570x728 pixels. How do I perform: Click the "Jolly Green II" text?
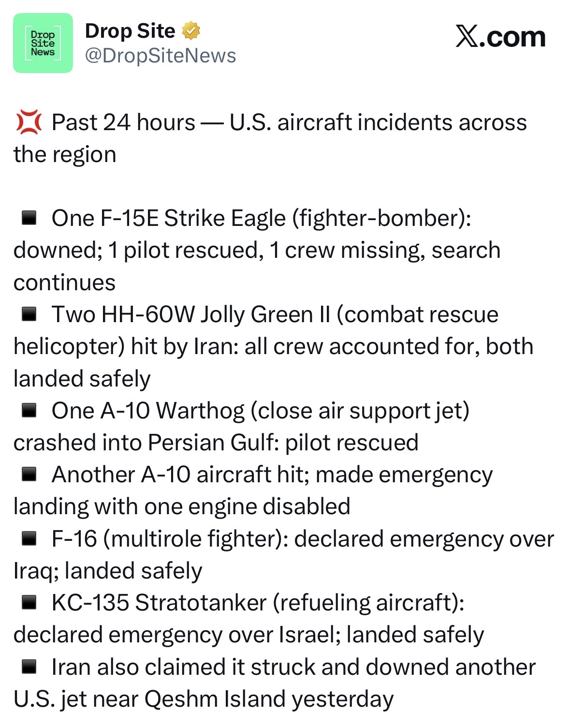[x=265, y=314]
